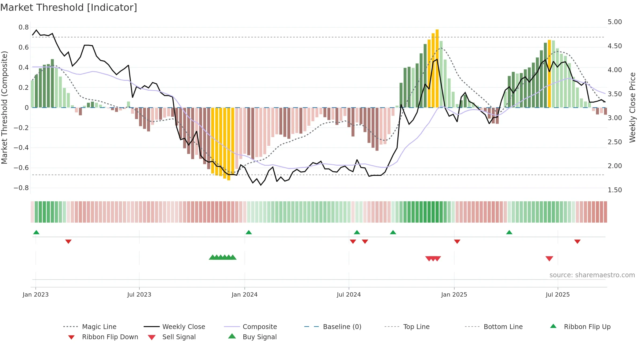
Task: Click the 2.00 right-axis price label
Action: point(615,166)
